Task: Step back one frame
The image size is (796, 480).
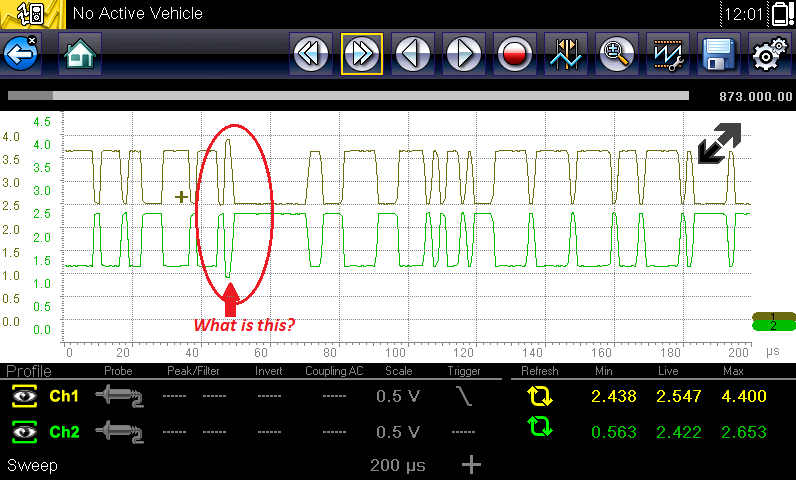Action: pos(413,54)
